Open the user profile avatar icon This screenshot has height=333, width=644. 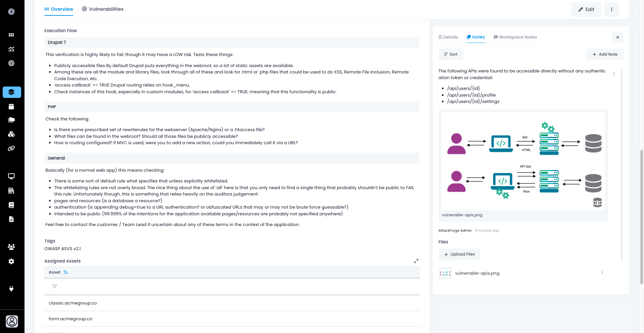pyautogui.click(x=12, y=321)
